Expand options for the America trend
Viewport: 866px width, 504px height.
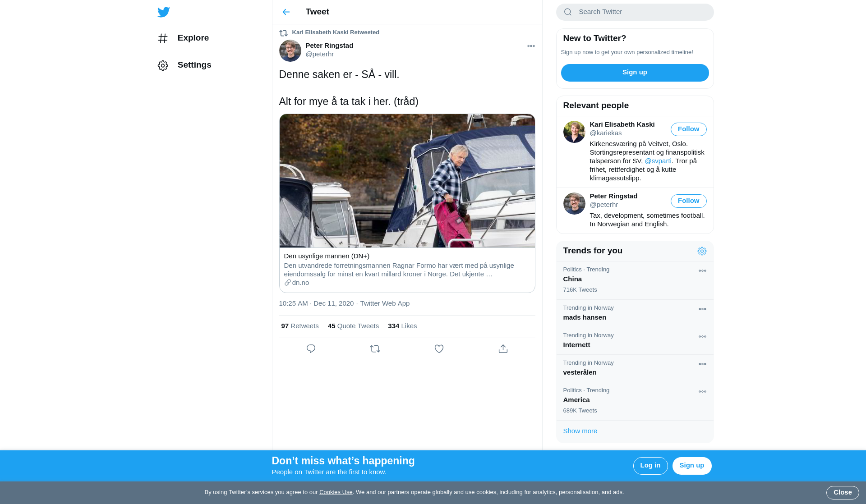click(x=702, y=392)
